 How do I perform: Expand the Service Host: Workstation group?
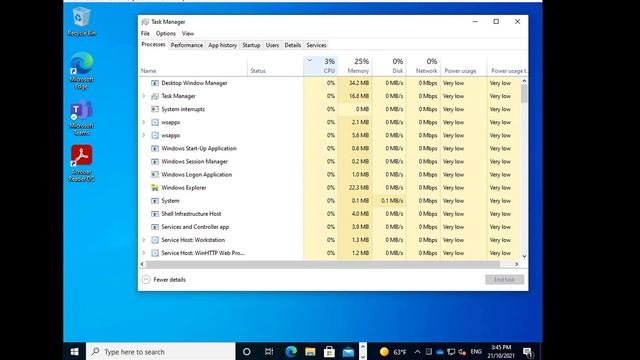(x=144, y=240)
